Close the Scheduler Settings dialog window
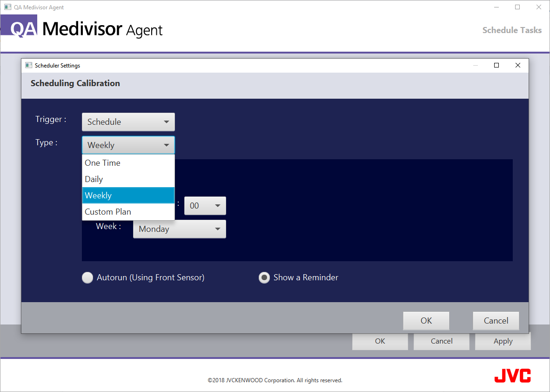The image size is (550, 392). (518, 65)
